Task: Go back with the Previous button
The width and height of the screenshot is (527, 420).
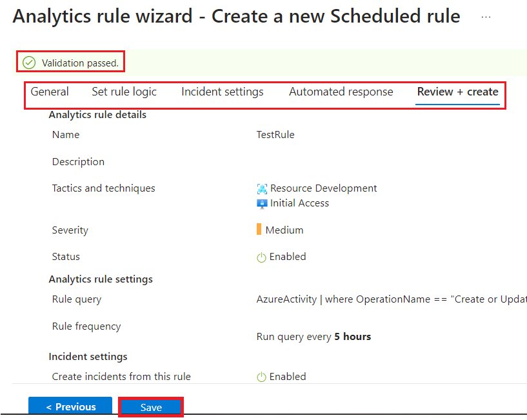Action: [x=70, y=407]
